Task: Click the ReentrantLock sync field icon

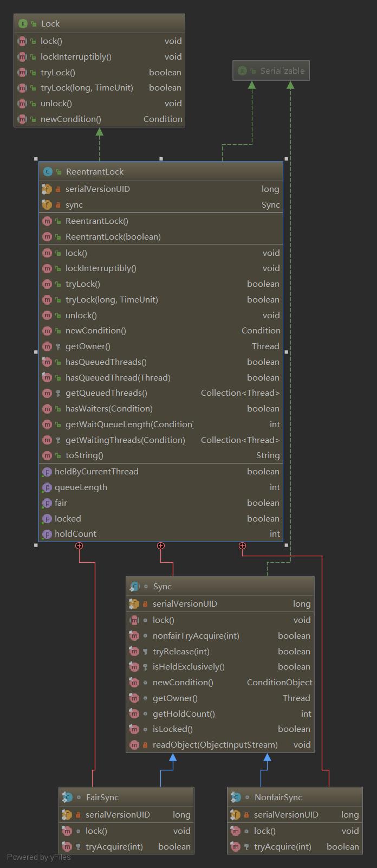Action: tap(47, 204)
